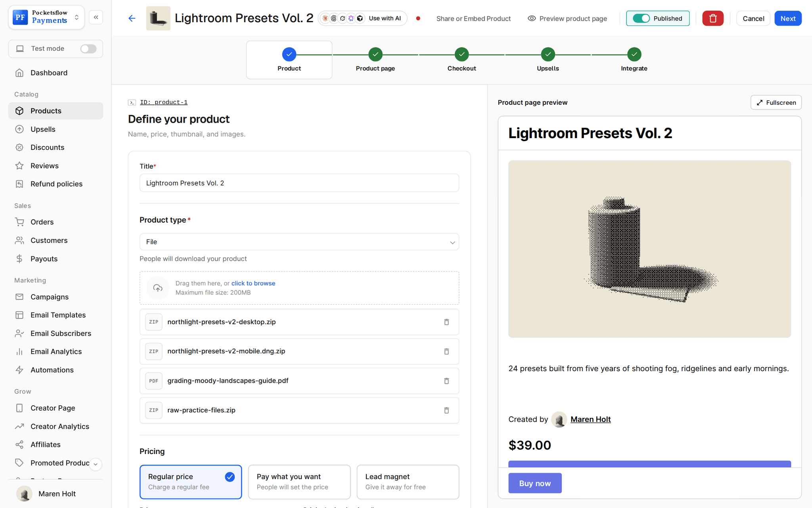Remove northlight-presets-v2-desktop.zip with its trash icon
This screenshot has height=508, width=812.
[x=446, y=322]
